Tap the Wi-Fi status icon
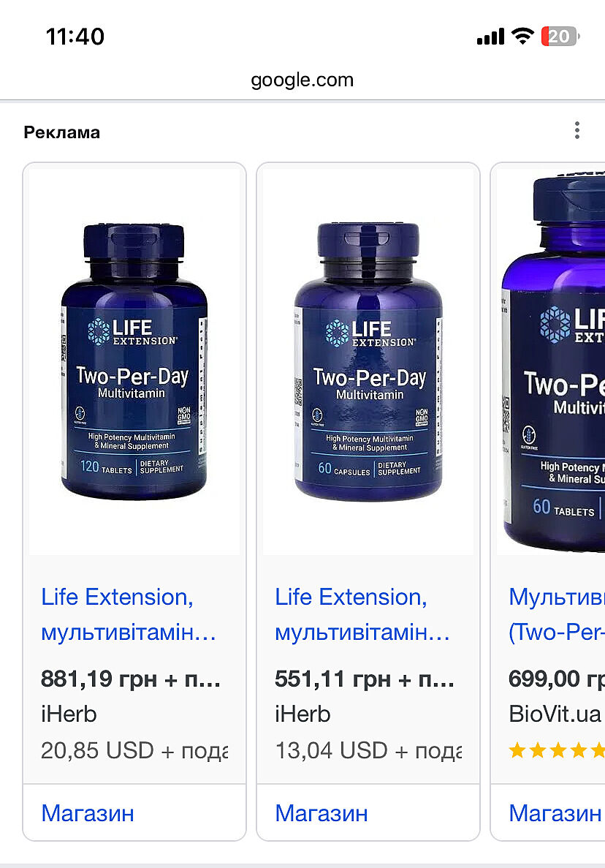Image resolution: width=605 pixels, height=868 pixels. coord(522,36)
